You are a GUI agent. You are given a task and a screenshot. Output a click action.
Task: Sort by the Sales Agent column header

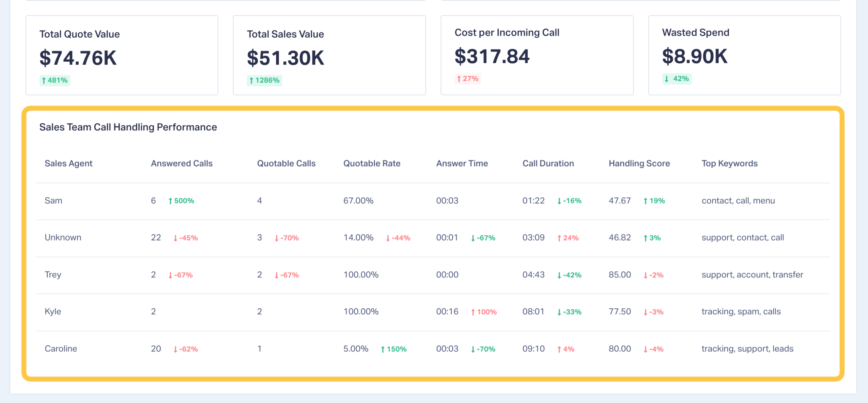pos(68,164)
